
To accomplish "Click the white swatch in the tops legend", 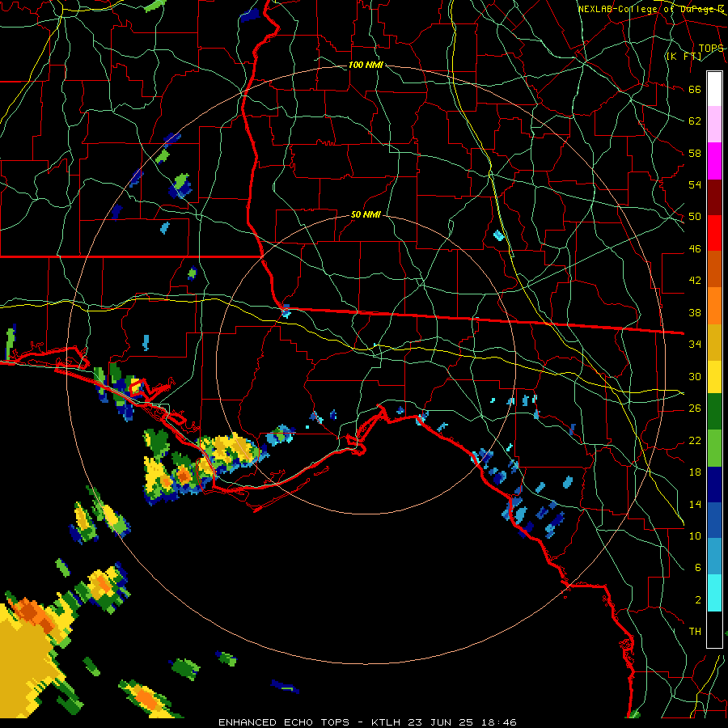I will click(x=714, y=89).
